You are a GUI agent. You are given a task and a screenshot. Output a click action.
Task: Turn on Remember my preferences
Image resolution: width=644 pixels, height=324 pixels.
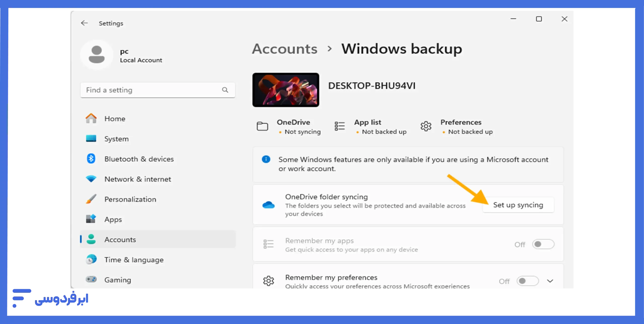527,281
